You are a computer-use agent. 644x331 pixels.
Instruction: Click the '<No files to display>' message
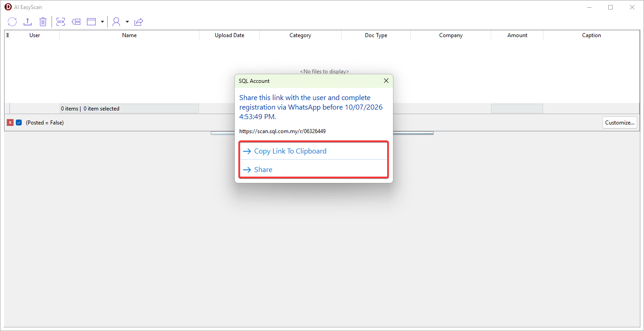325,72
